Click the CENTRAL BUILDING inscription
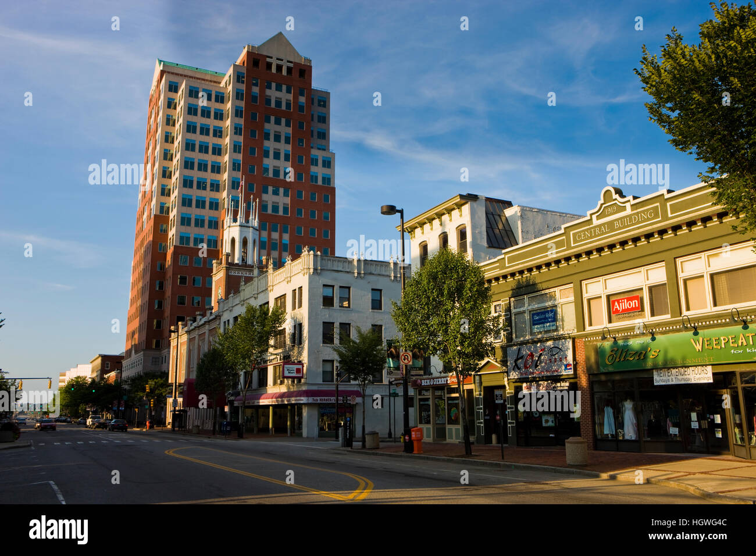Viewport: 756px width, 556px height. tap(616, 225)
